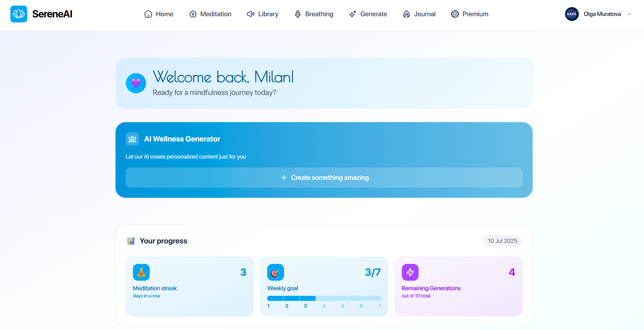Click the SereneAI lotus logo icon
The width and height of the screenshot is (644, 330).
coord(19,14)
